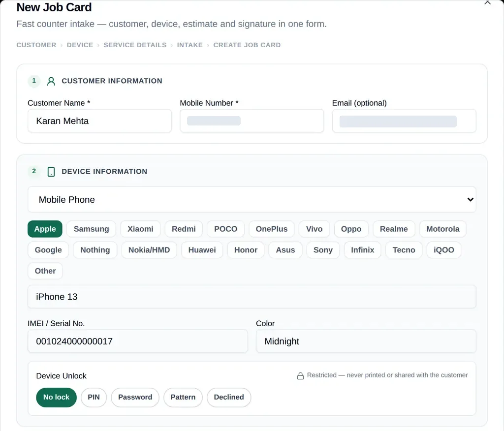This screenshot has width=504, height=431.
Task: Select the Nothing brand chip
Action: click(x=95, y=250)
